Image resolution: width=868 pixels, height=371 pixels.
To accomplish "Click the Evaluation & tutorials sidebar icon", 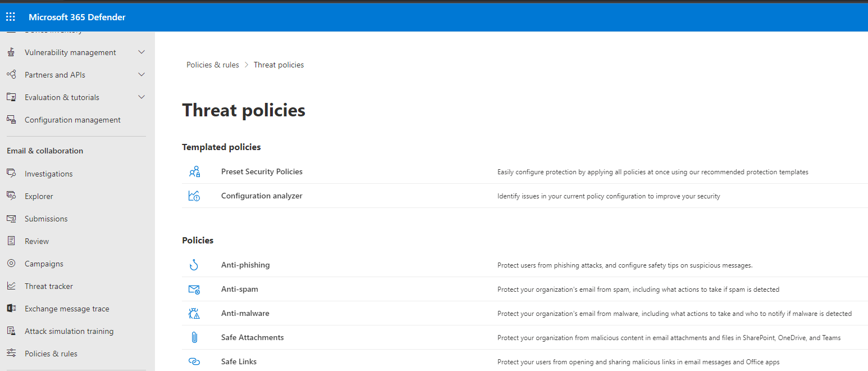I will pyautogui.click(x=11, y=97).
